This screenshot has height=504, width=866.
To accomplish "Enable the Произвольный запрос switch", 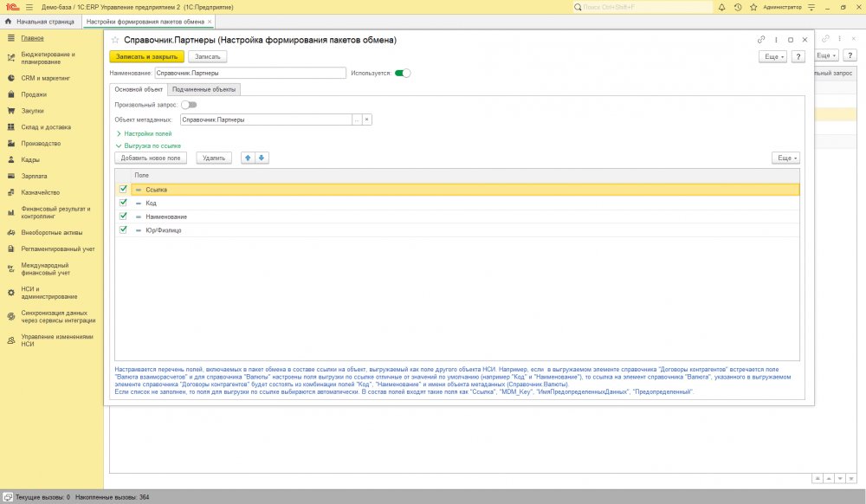I will pyautogui.click(x=188, y=105).
